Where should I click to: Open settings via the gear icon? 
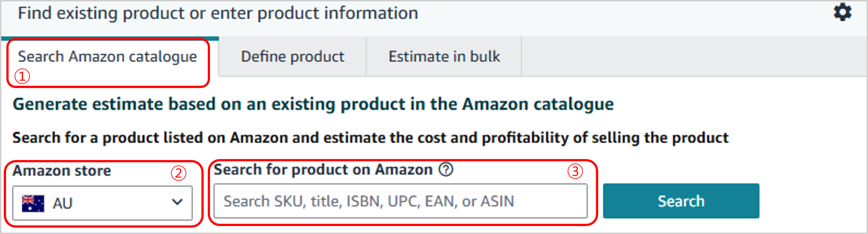tap(843, 12)
